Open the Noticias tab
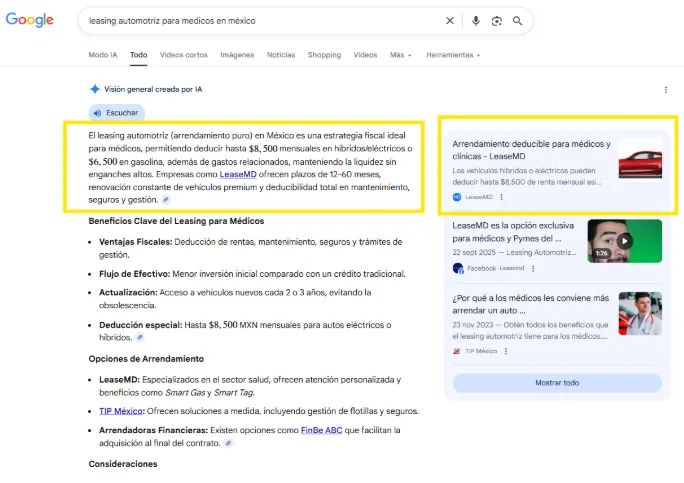Viewport: 684px width, 483px height. point(281,55)
